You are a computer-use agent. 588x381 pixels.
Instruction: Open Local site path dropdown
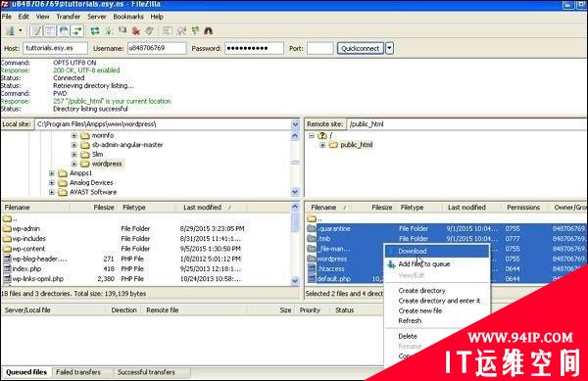[x=295, y=124]
